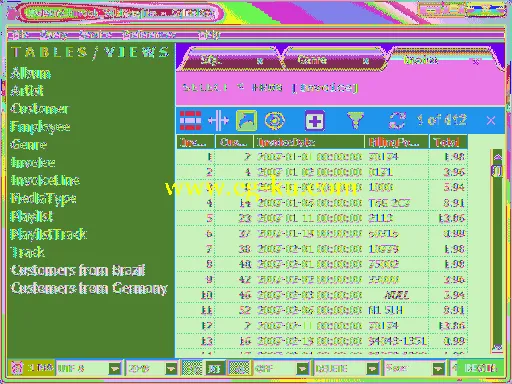This screenshot has width=512, height=384.
Task: Open the Help menu
Action: click(x=209, y=34)
